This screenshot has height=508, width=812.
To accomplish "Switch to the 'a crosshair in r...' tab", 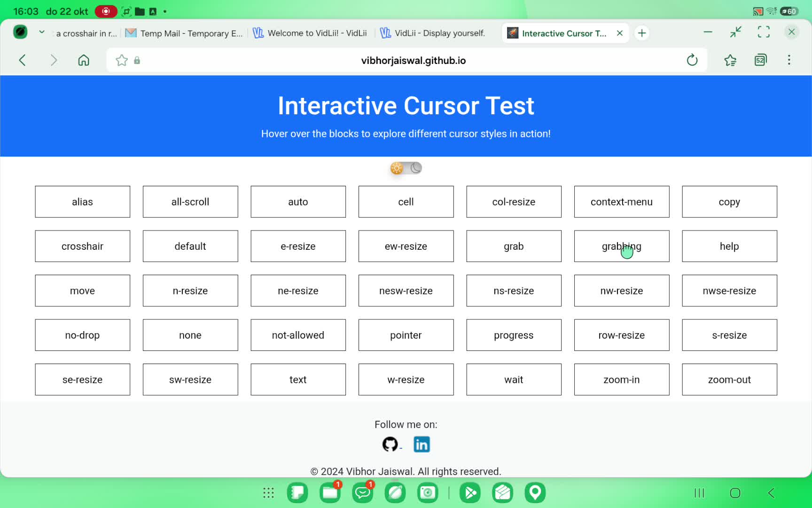I will (x=86, y=33).
